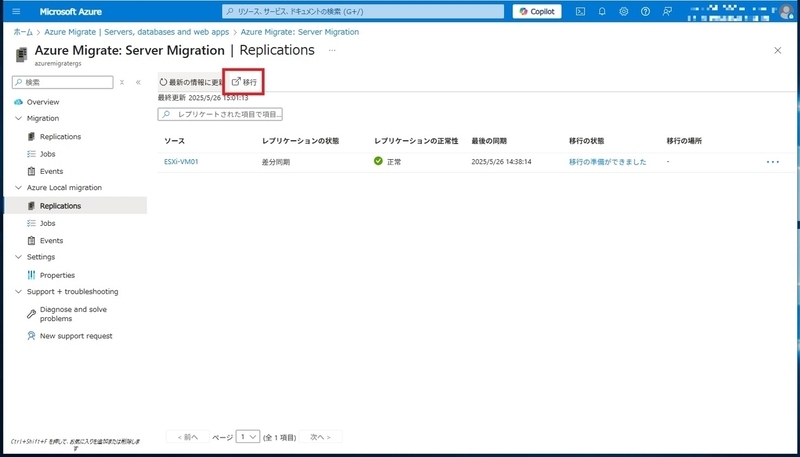This screenshot has width=800, height=457.
Task: Open the more options ellipsis beside page title
Action: click(x=332, y=50)
